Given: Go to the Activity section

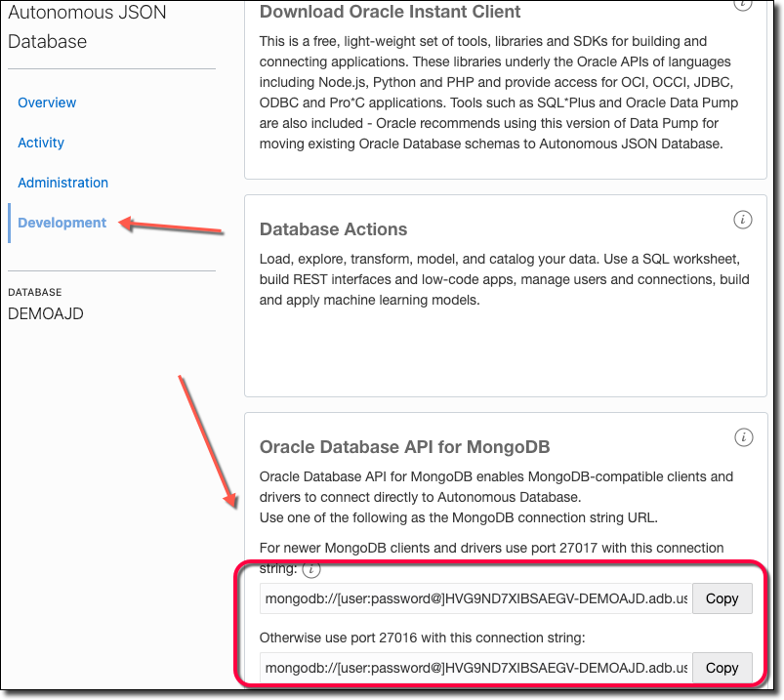Looking at the screenshot, I should (41, 143).
